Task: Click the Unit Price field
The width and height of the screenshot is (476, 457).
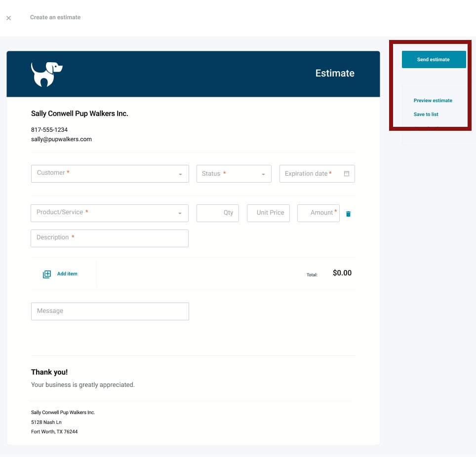Action: (x=268, y=213)
